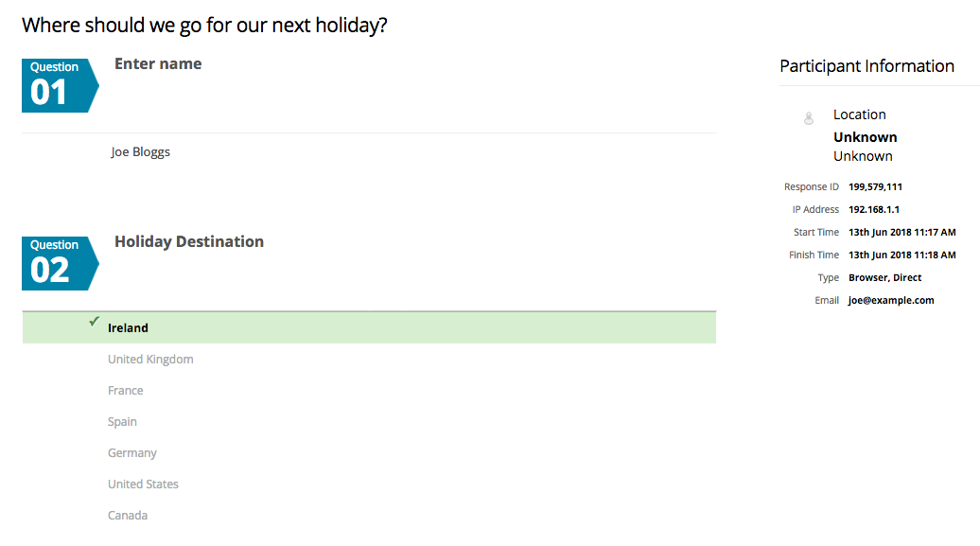Screen dimensions: 980x546
Task: Click the Enter name question title
Action: tap(158, 64)
